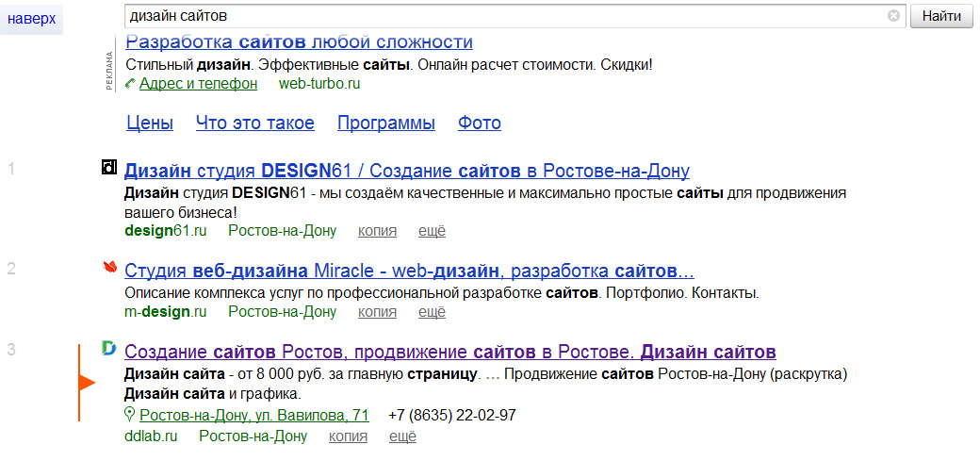Click the vertical РЕКЛАМА label
The height and width of the screenshot is (461, 980).
[110, 71]
